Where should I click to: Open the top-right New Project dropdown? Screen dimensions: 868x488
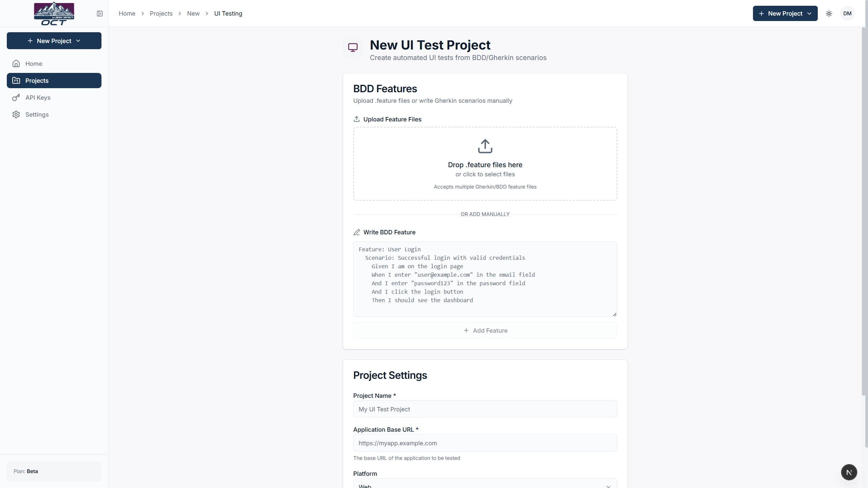point(785,14)
